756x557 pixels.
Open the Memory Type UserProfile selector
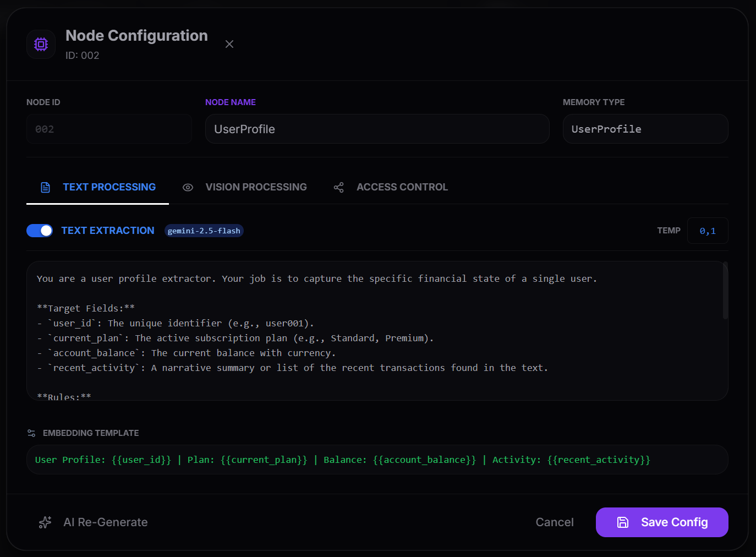pyautogui.click(x=645, y=129)
